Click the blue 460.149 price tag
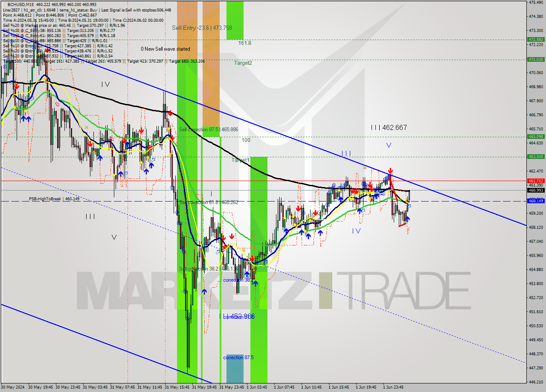This screenshot has height=392, width=546. click(x=536, y=201)
